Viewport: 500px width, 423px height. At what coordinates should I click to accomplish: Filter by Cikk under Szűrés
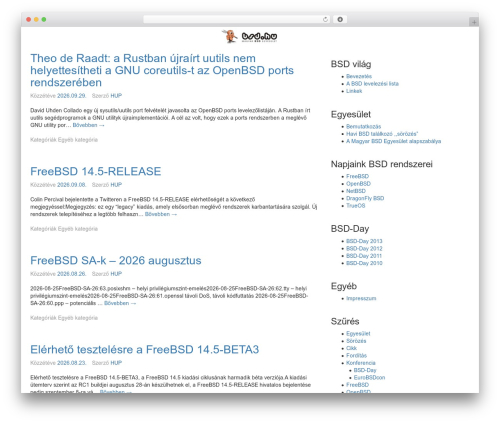351,348
